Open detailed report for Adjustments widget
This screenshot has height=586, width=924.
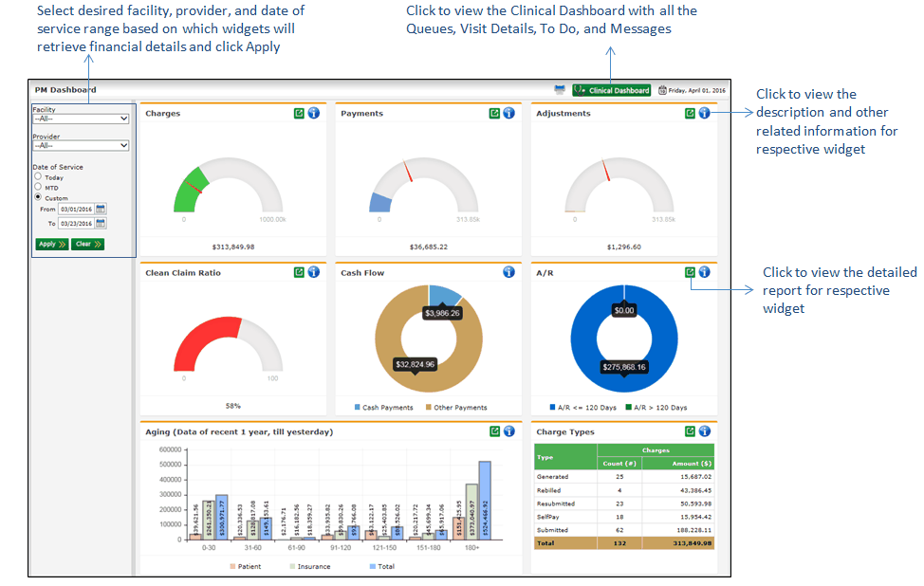690,113
